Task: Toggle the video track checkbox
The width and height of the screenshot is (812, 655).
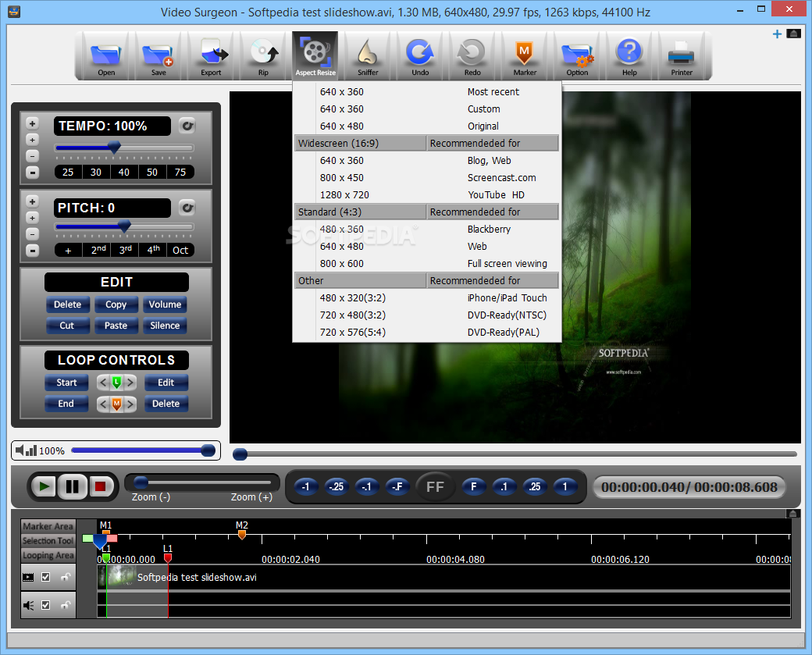Action: (45, 577)
